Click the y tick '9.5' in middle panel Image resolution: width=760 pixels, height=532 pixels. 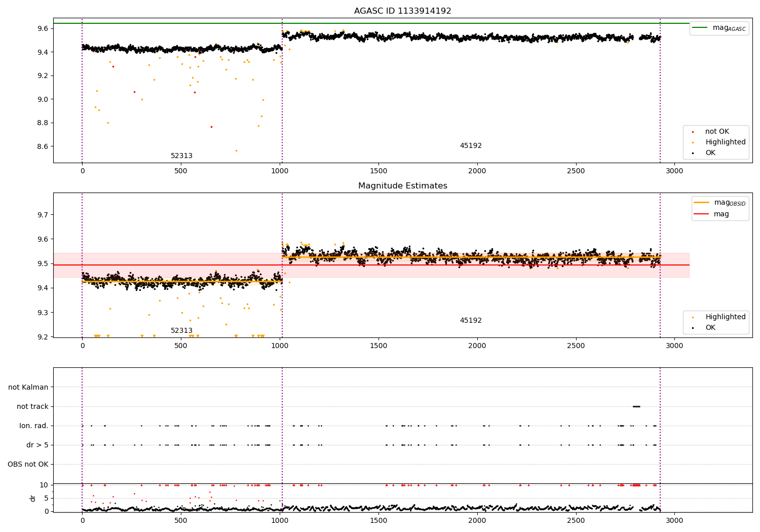point(42,264)
